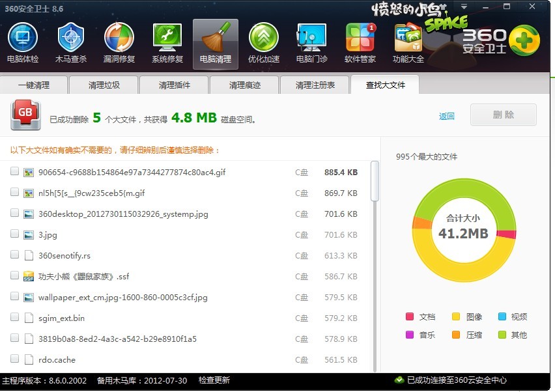Click the 删除 delete button

tap(504, 115)
